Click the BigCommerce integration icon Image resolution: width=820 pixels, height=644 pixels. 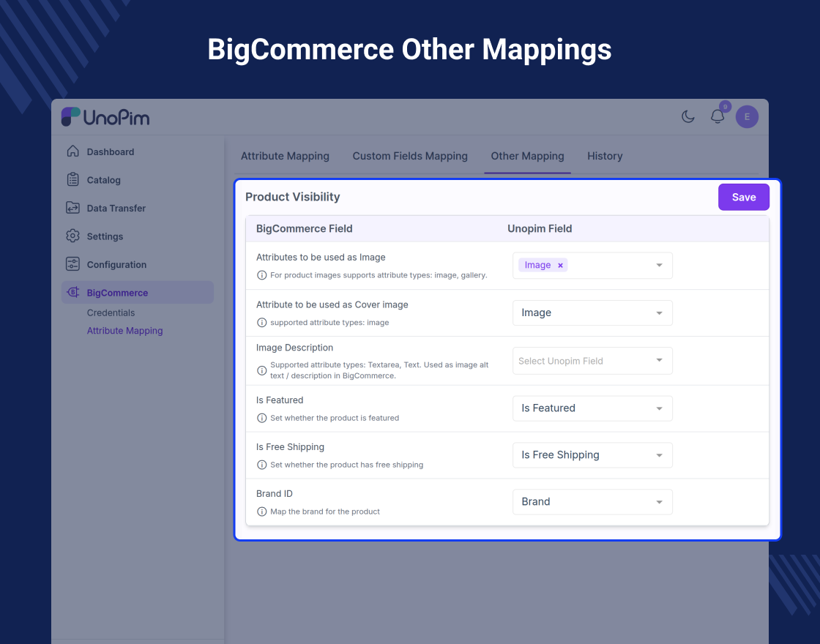click(x=73, y=292)
